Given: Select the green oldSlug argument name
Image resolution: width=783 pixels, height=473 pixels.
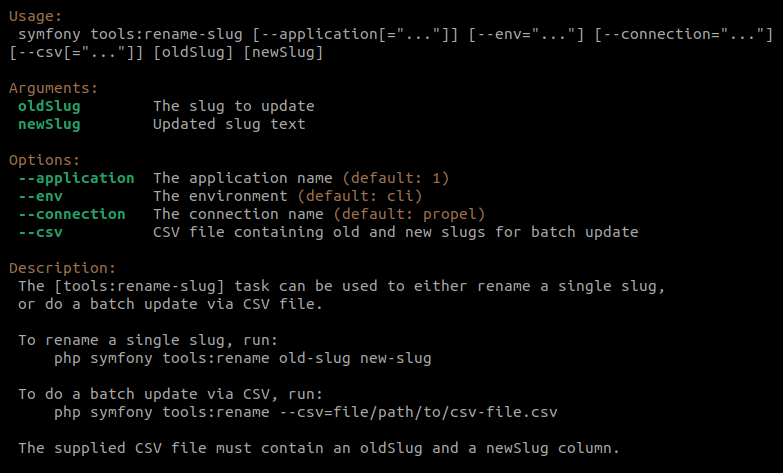Looking at the screenshot, I should [x=49, y=106].
